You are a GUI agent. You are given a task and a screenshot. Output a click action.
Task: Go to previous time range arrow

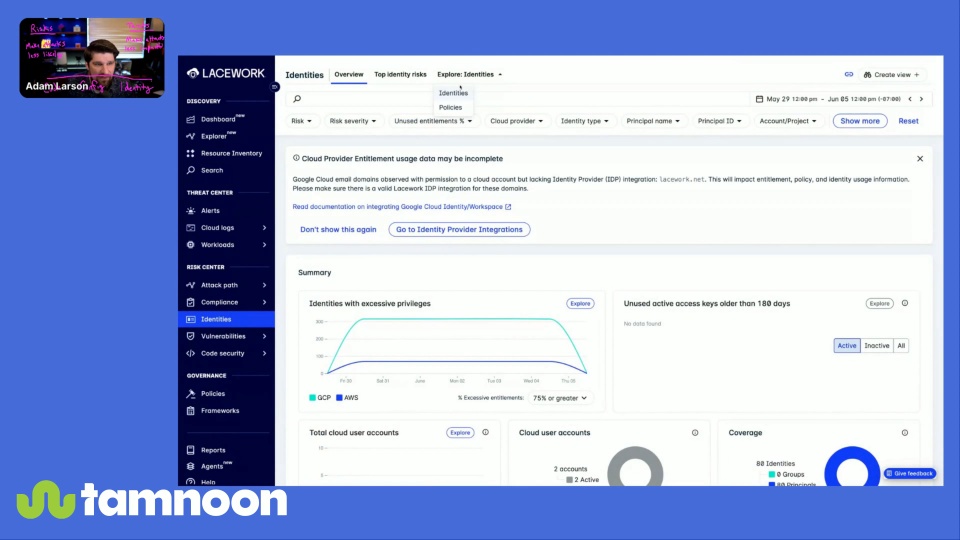click(910, 99)
